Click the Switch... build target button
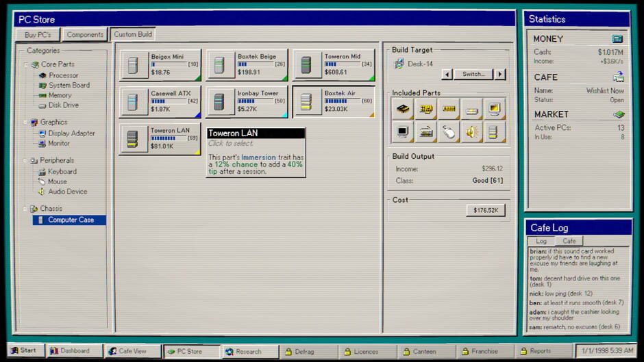This screenshot has width=644, height=362. pyautogui.click(x=473, y=75)
